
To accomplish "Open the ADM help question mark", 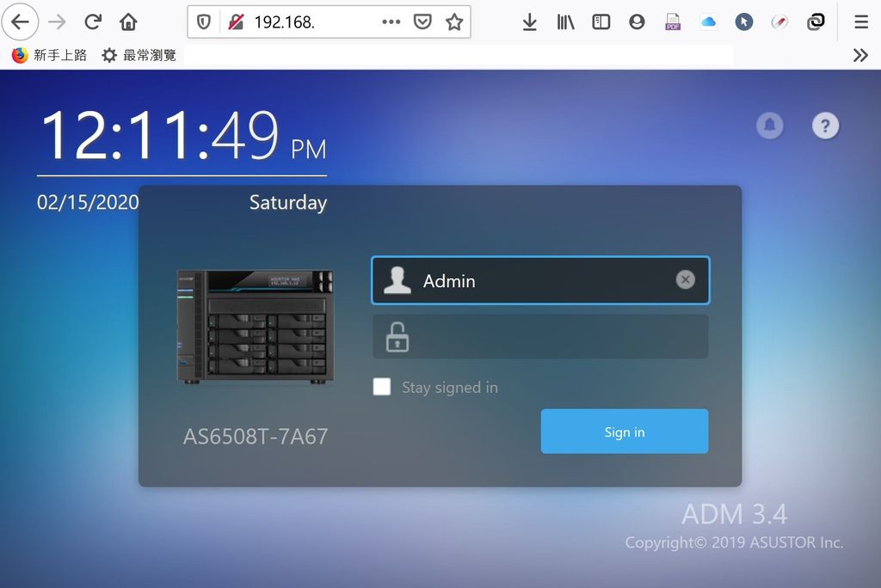I will click(x=825, y=126).
